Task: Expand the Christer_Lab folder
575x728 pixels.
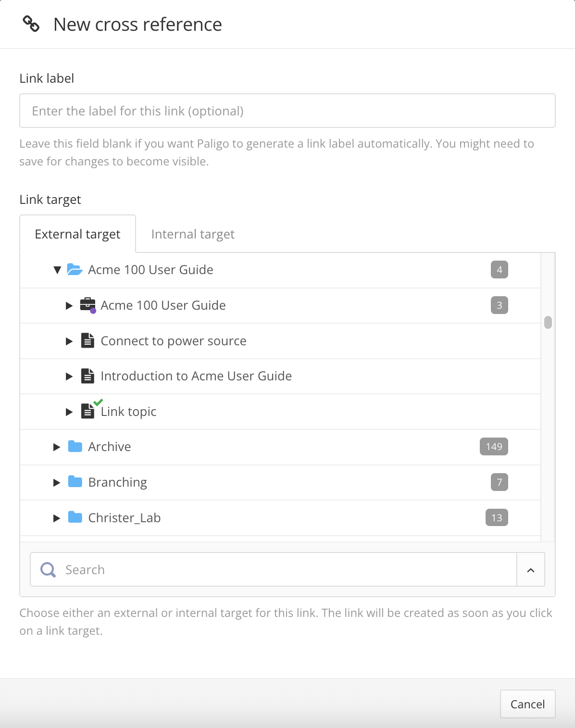Action: [57, 518]
